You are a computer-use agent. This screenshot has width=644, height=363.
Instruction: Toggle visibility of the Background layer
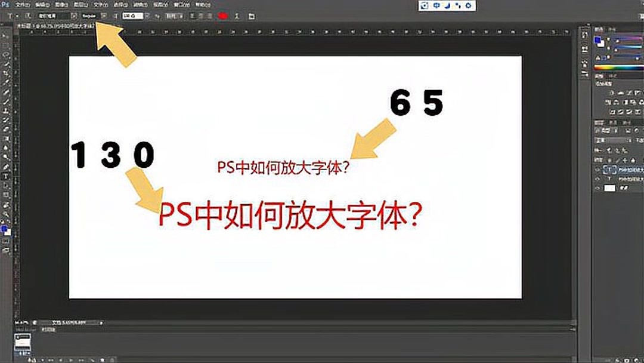(597, 188)
